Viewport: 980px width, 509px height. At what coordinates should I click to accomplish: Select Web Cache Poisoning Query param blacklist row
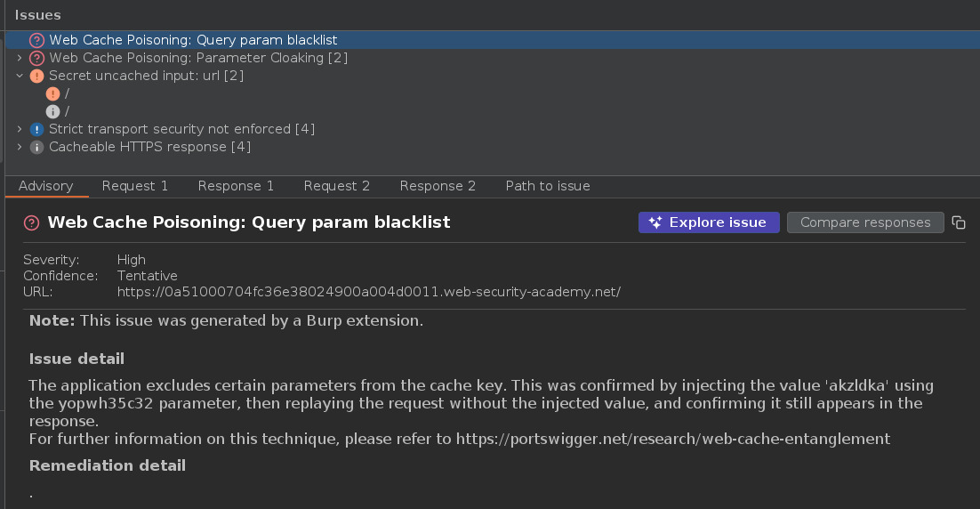point(193,40)
